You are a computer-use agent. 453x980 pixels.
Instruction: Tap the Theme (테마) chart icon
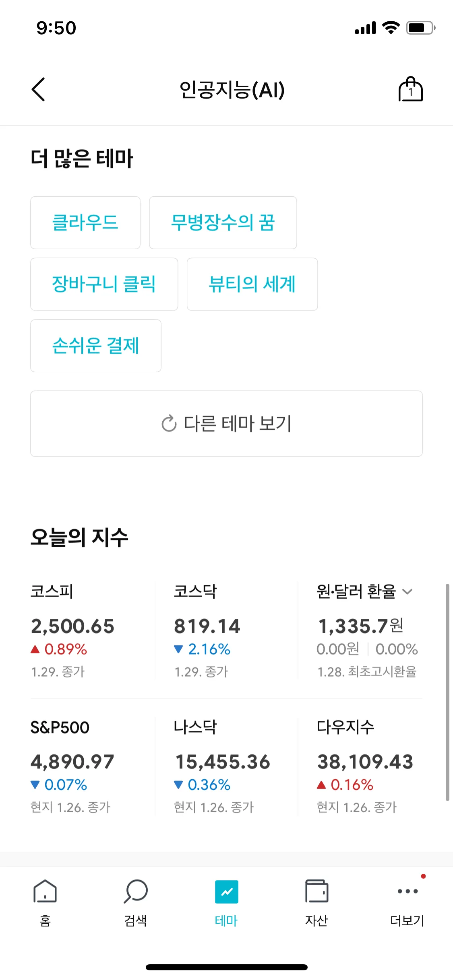[226, 891]
